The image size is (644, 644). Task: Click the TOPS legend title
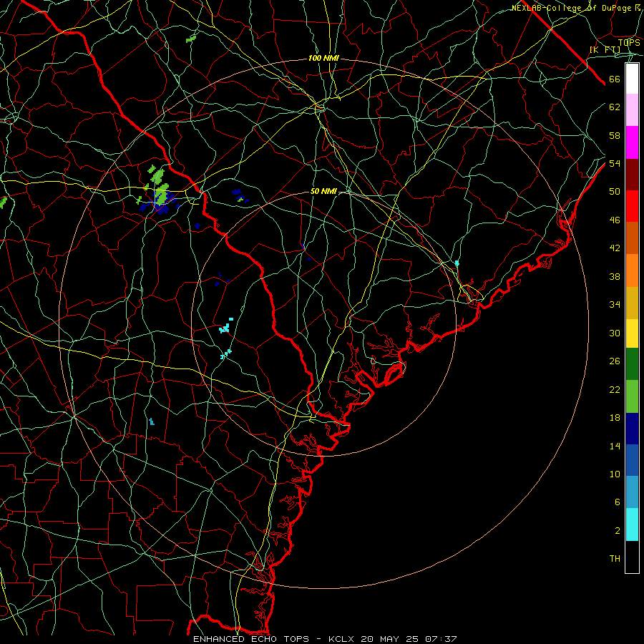point(629,42)
